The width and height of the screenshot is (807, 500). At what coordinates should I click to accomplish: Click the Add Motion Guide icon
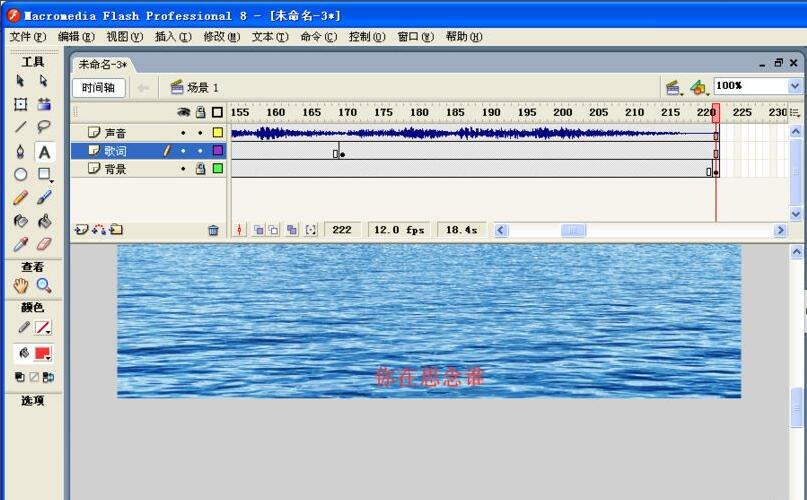[x=99, y=230]
